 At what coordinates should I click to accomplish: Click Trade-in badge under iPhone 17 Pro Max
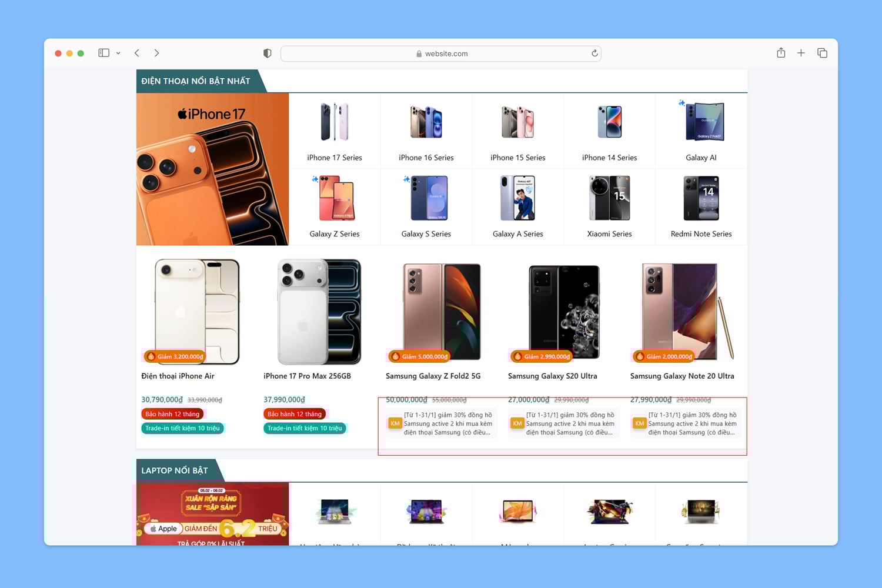[305, 428]
